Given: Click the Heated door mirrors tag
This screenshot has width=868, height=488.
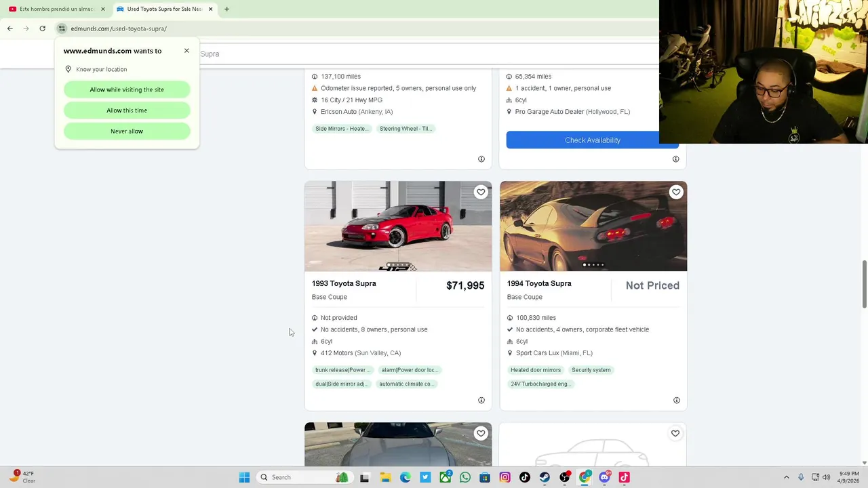Looking at the screenshot, I should (x=536, y=370).
